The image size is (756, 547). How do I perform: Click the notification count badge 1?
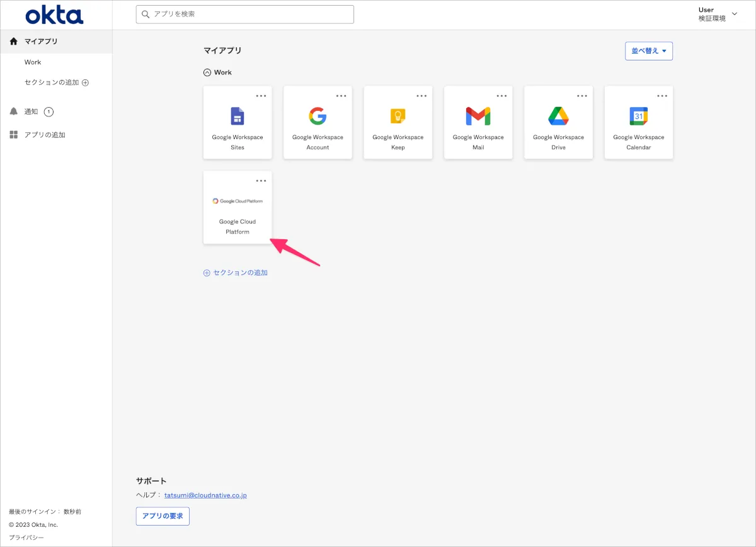(49, 112)
